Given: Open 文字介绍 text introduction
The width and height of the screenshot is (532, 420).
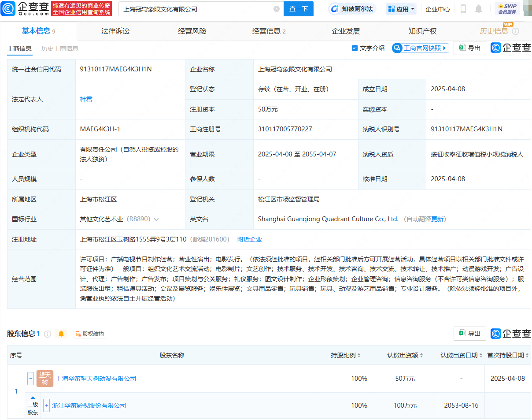Looking at the screenshot, I should 368,48.
